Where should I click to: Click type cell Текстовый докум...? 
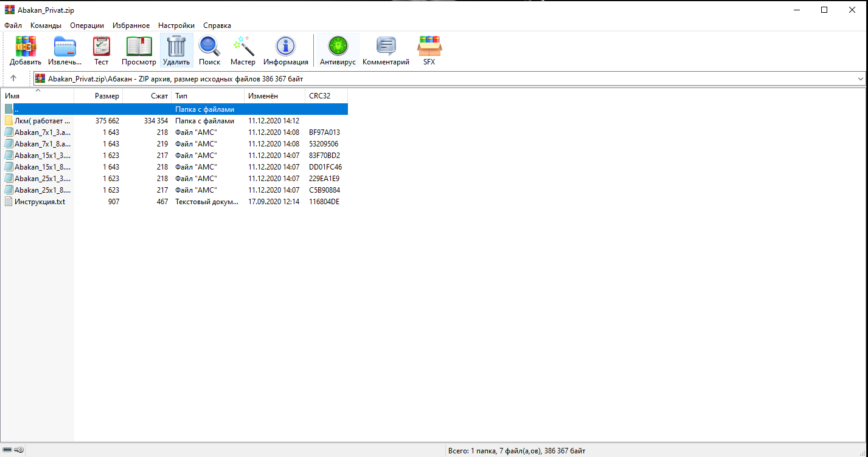[x=207, y=202]
